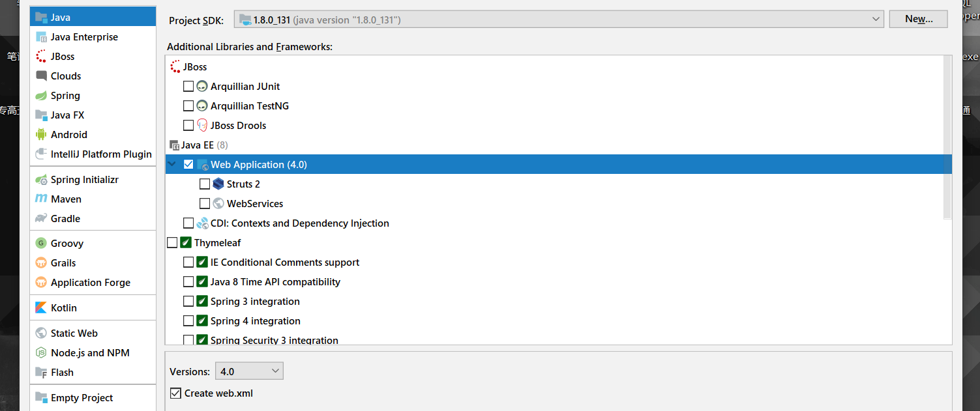Enable JBoss Drools checkbox
This screenshot has height=411, width=980.
(188, 125)
